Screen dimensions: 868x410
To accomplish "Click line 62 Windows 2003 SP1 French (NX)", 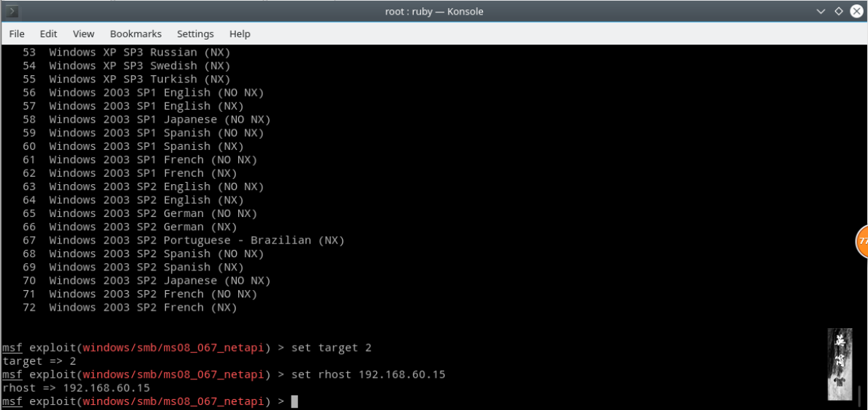I will pos(129,173).
